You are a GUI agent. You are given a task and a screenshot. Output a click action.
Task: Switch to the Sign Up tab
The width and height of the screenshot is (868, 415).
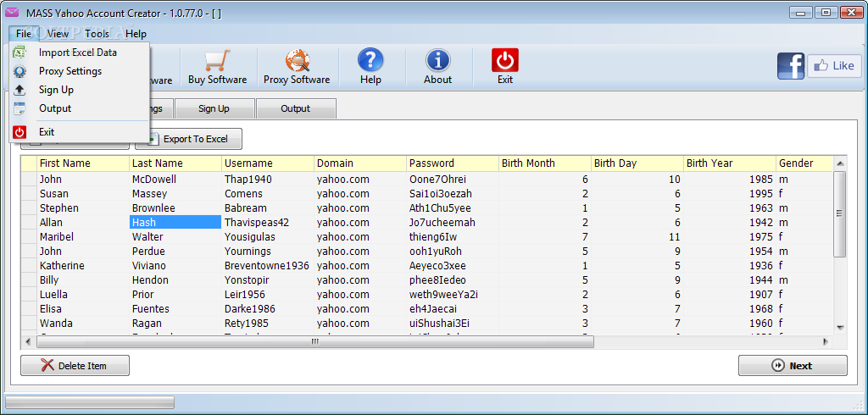pos(214,108)
